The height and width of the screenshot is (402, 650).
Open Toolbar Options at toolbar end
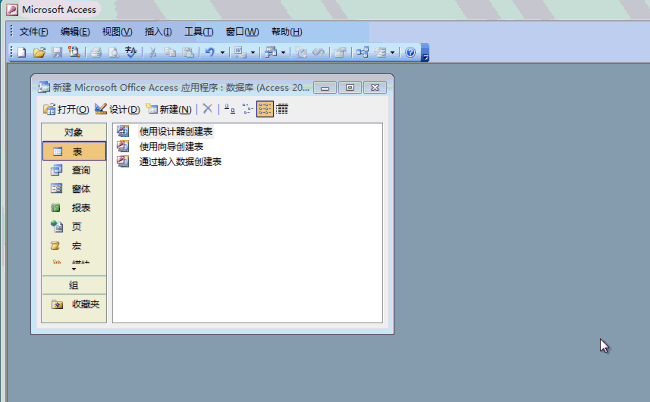point(425,53)
